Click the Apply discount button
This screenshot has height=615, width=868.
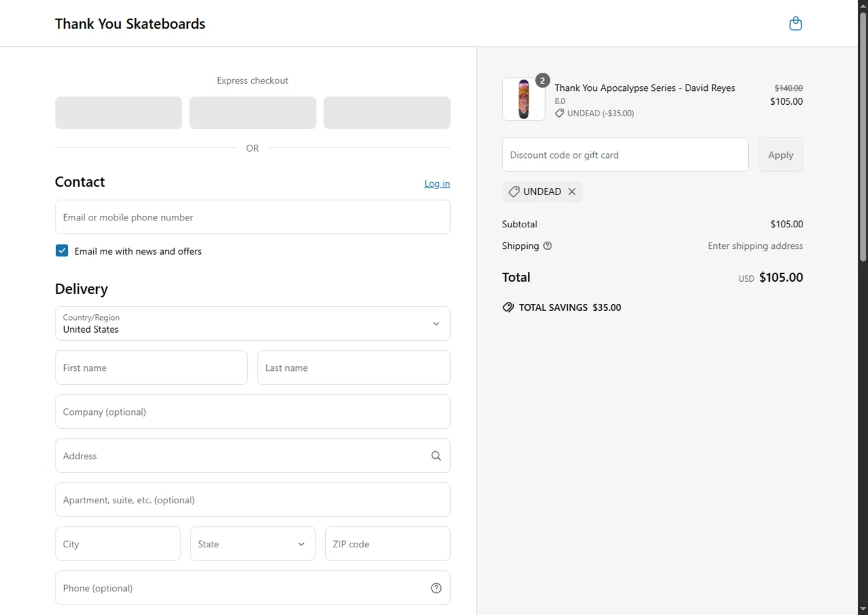coord(781,154)
